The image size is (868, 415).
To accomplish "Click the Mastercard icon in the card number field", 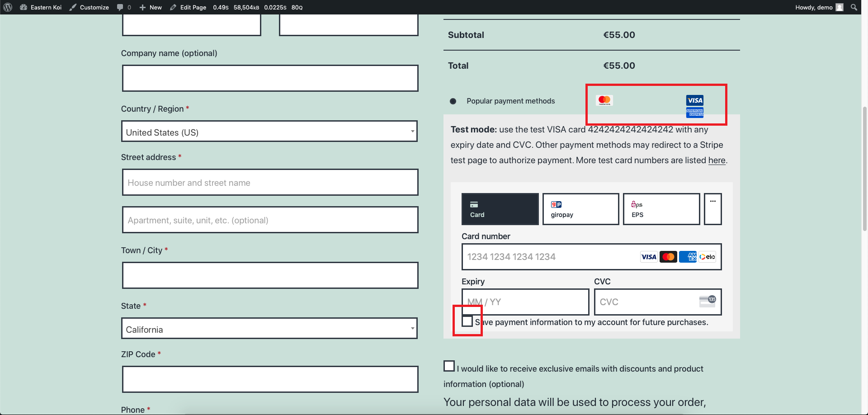I will [x=668, y=256].
